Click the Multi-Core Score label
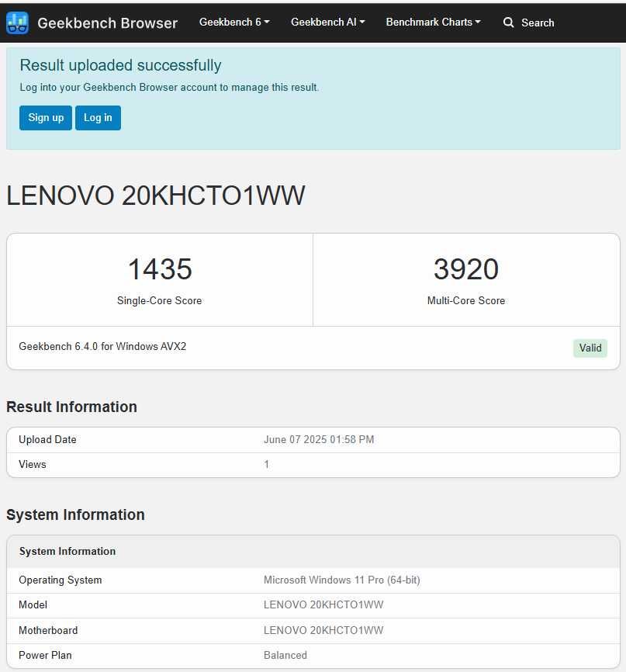 click(x=466, y=300)
